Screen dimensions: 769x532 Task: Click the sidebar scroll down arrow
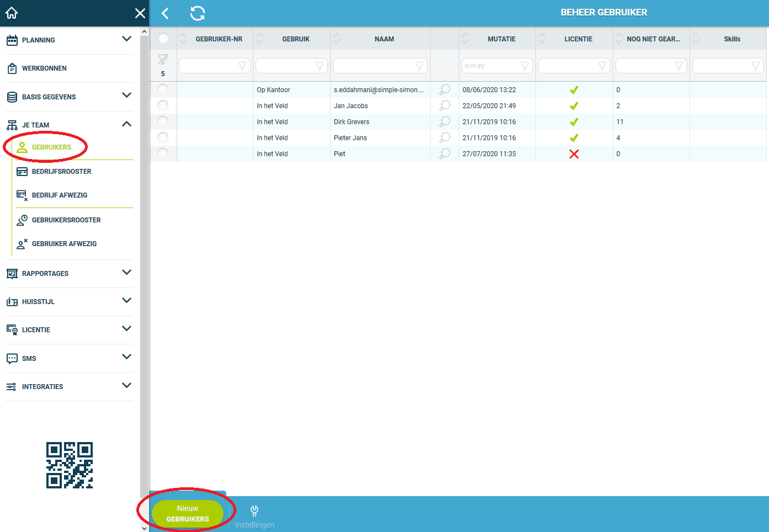tap(145, 528)
